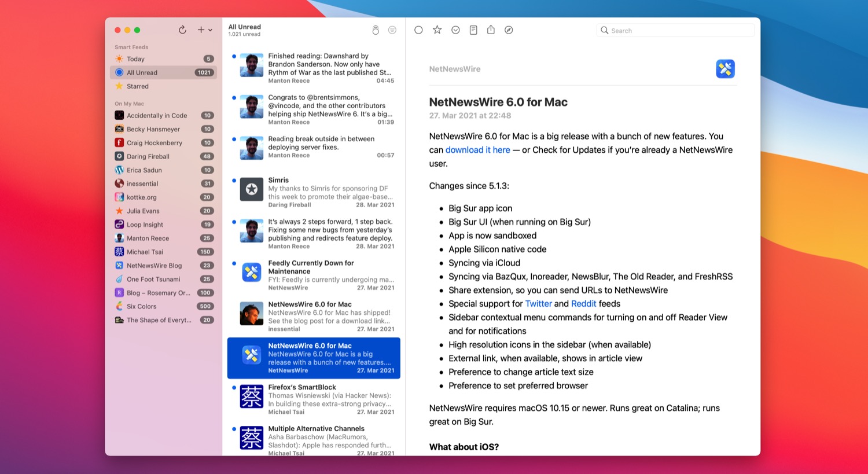This screenshot has width=868, height=474.
Task: Follow the Reddit link in the article
Action: click(x=583, y=304)
